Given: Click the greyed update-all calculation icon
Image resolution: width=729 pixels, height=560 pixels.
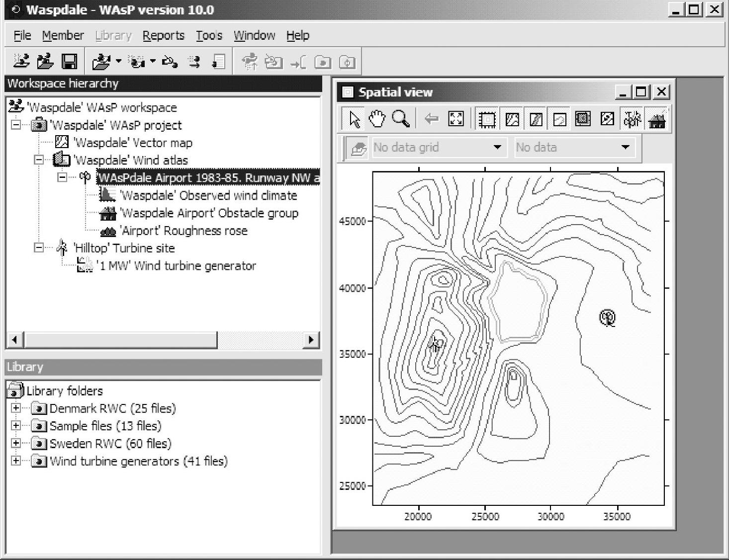Looking at the screenshot, I should pos(250,62).
